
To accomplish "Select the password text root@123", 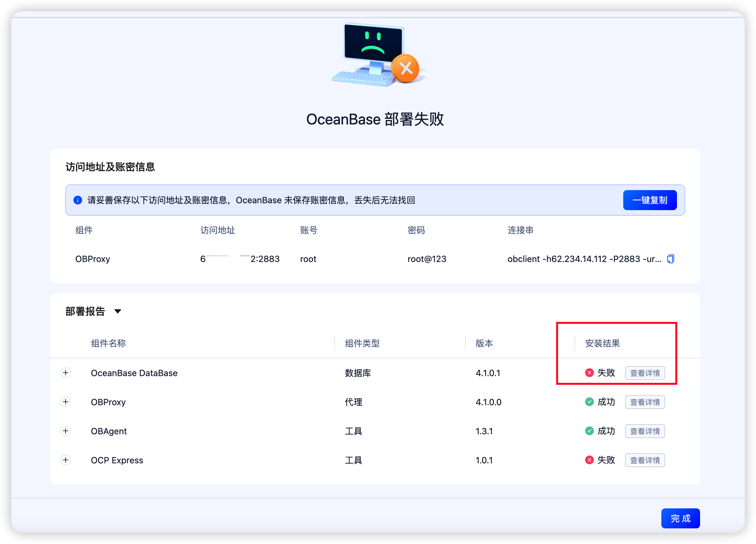I will point(427,259).
